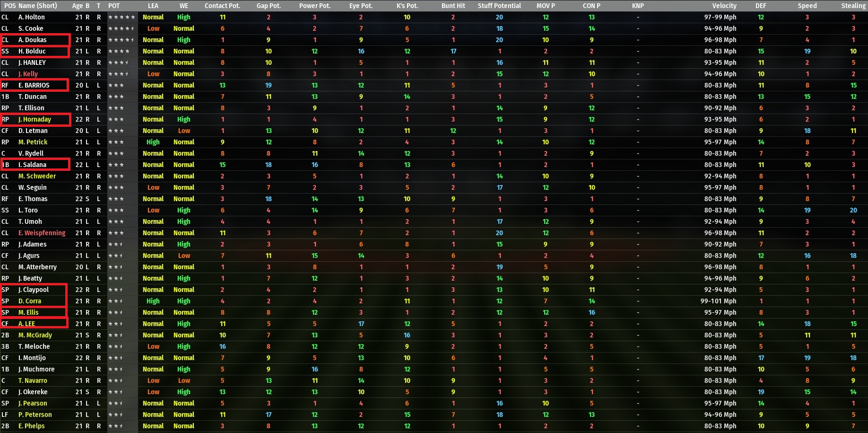Click the Contact Pot. column header
Viewport: 868px width, 433px height.
coord(222,6)
